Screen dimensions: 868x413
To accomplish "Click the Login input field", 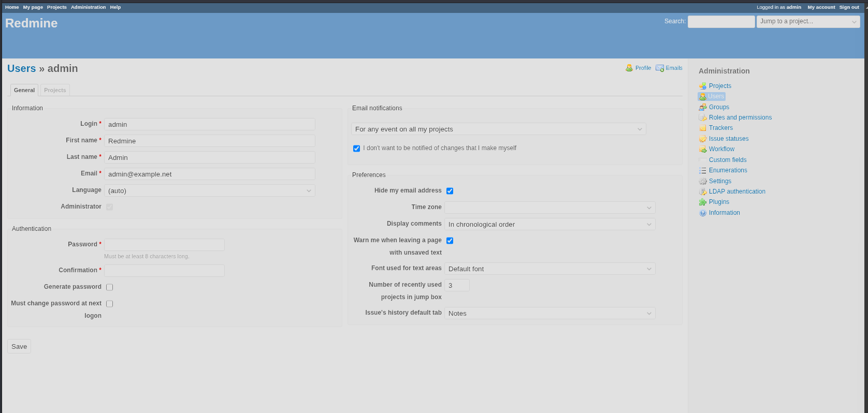I will pyautogui.click(x=210, y=124).
